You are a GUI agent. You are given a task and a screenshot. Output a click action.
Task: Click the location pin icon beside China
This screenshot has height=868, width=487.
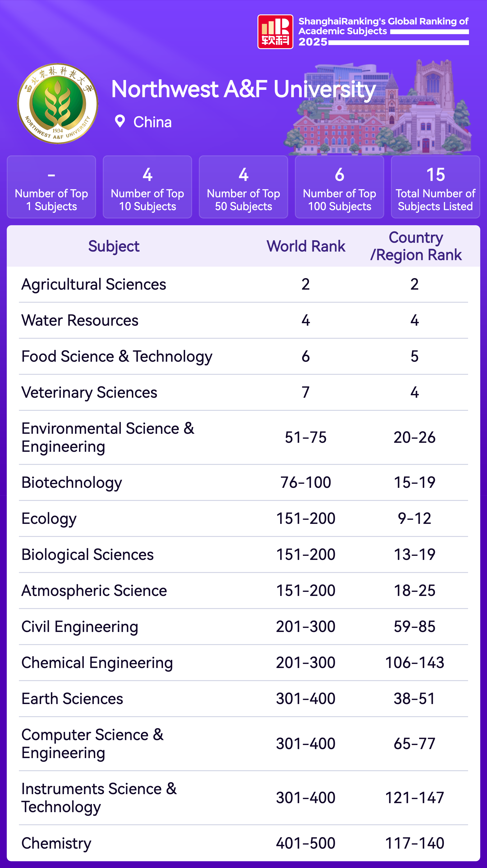click(x=120, y=121)
